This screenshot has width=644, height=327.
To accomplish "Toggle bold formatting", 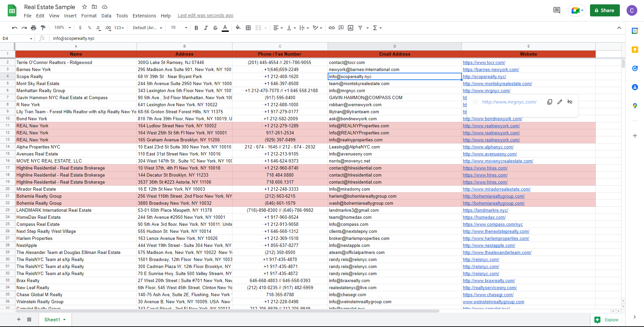I will click(x=197, y=28).
